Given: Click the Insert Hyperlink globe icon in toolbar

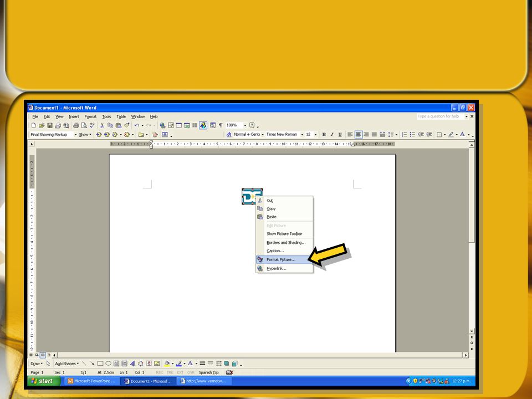Looking at the screenshot, I should pos(162,126).
